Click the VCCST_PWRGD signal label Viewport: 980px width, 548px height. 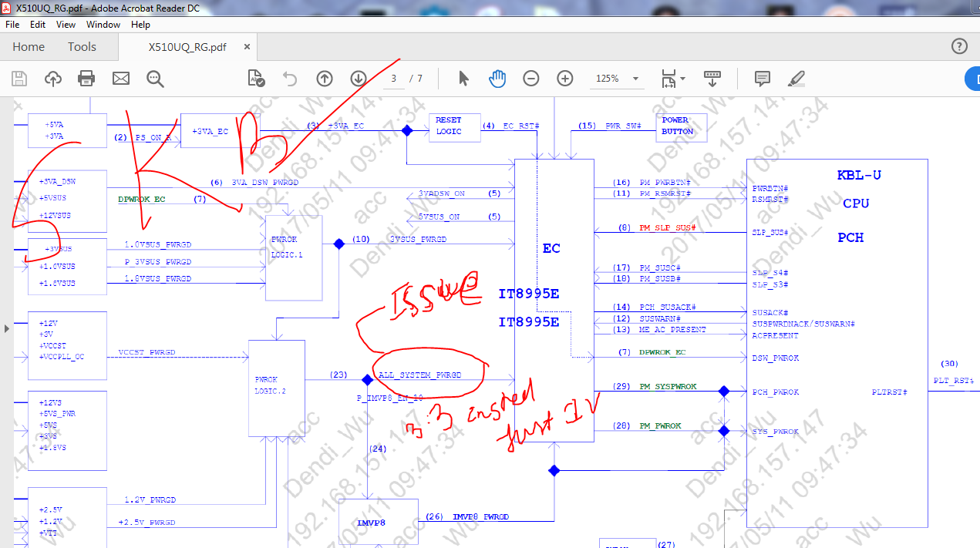[146, 352]
